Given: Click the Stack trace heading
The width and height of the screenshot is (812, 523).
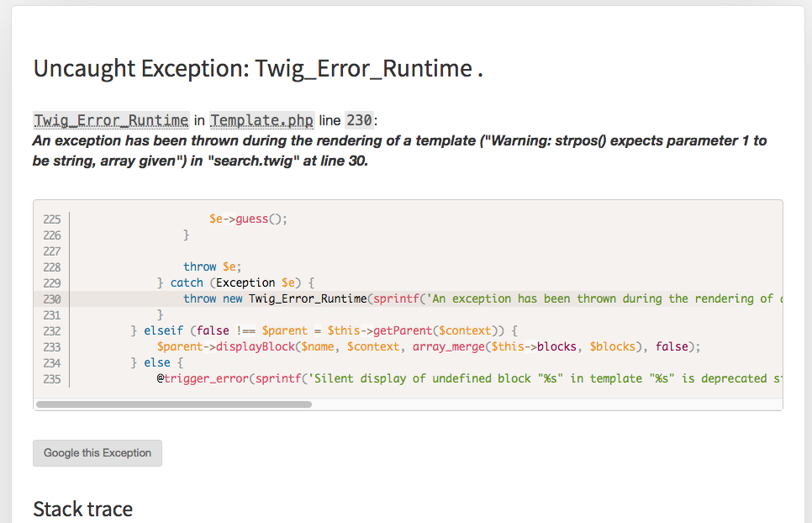Looking at the screenshot, I should pos(83,509).
